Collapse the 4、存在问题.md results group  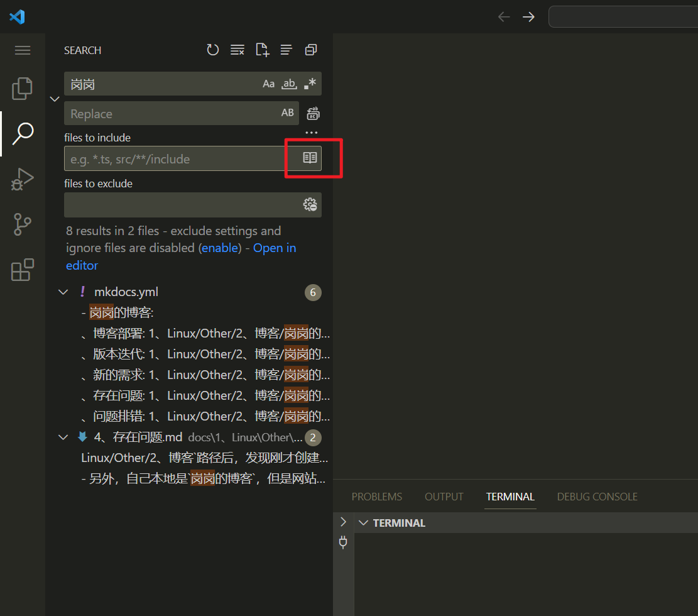63,437
